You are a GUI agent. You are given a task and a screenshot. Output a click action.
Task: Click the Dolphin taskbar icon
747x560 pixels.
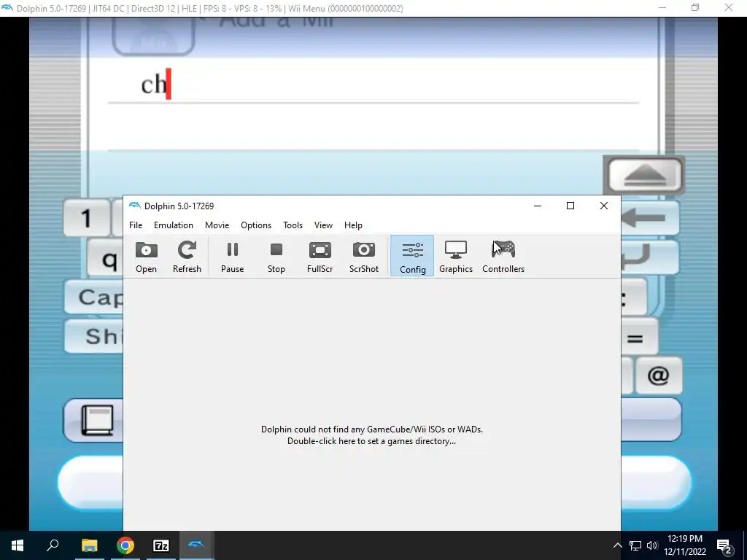click(x=196, y=545)
